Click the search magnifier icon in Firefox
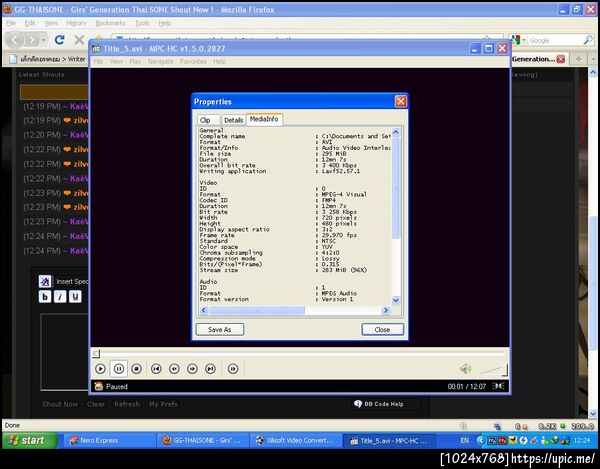The image size is (600, 469). tap(588, 40)
